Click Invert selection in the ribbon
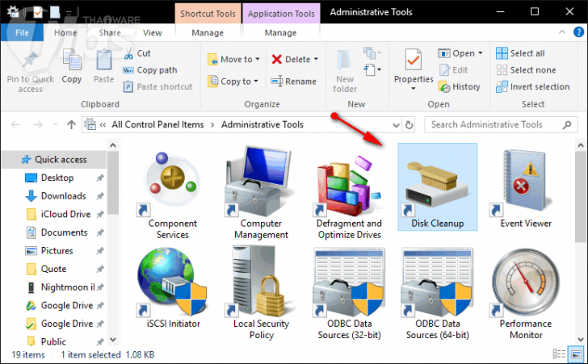Viewport: 588px width, 364px height. [x=532, y=86]
